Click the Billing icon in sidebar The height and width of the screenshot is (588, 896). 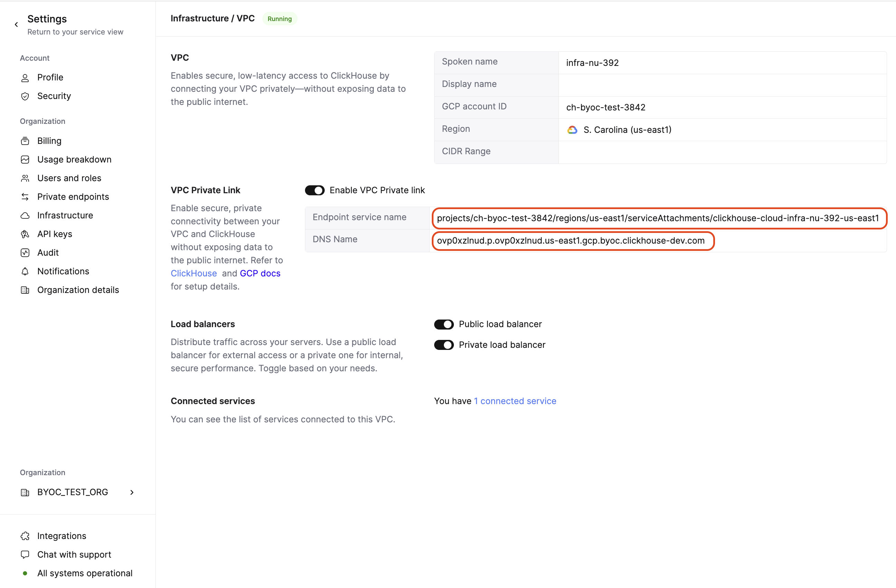[x=25, y=141]
